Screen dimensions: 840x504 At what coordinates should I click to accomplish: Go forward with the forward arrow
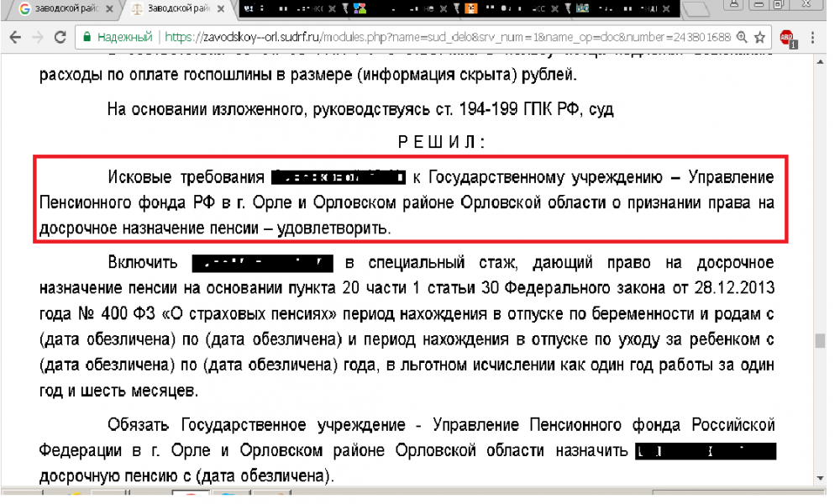point(37,37)
